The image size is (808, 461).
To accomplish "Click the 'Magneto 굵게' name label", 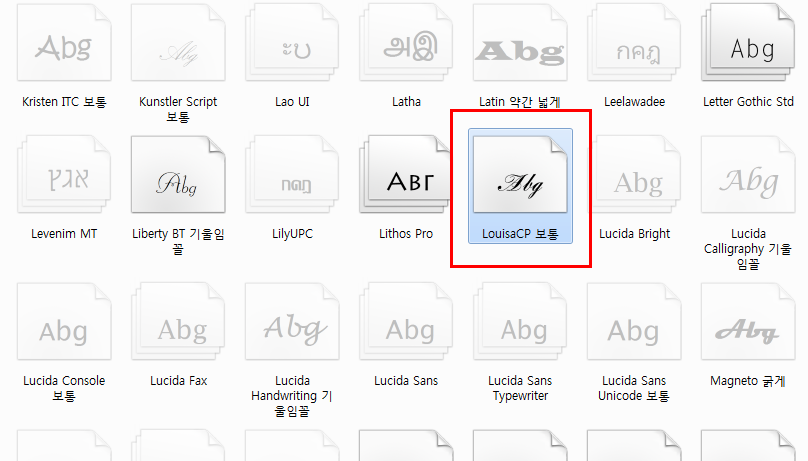I will pos(748,381).
